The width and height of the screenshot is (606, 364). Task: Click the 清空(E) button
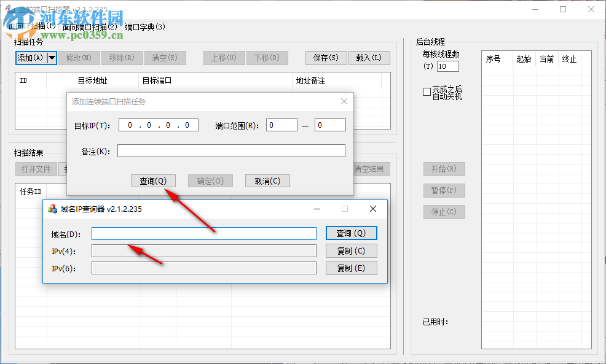point(165,58)
